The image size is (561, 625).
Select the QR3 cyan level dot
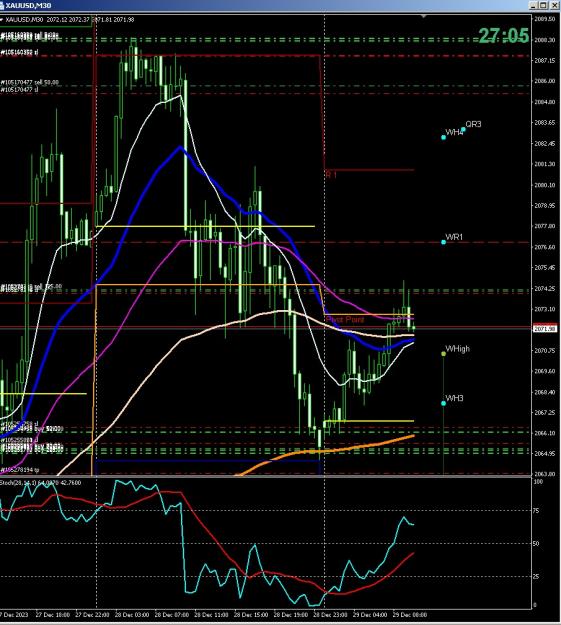463,129
